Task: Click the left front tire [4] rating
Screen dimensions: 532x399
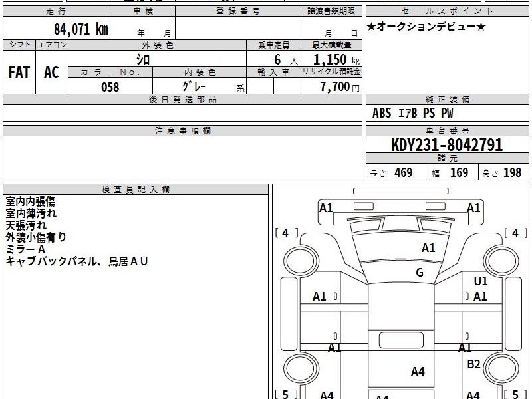Action: click(x=286, y=233)
